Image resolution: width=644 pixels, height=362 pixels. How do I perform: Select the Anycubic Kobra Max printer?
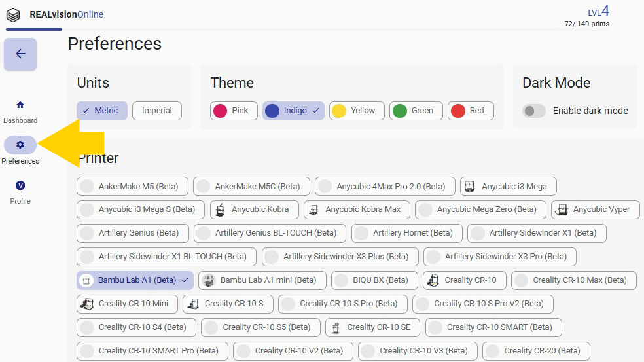[x=357, y=209]
